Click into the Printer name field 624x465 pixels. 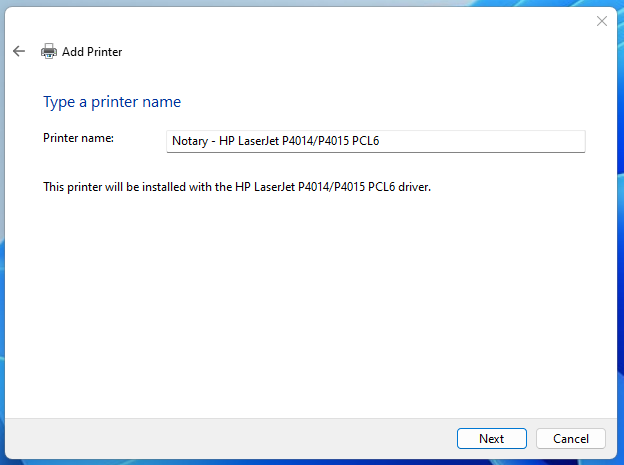[376, 141]
